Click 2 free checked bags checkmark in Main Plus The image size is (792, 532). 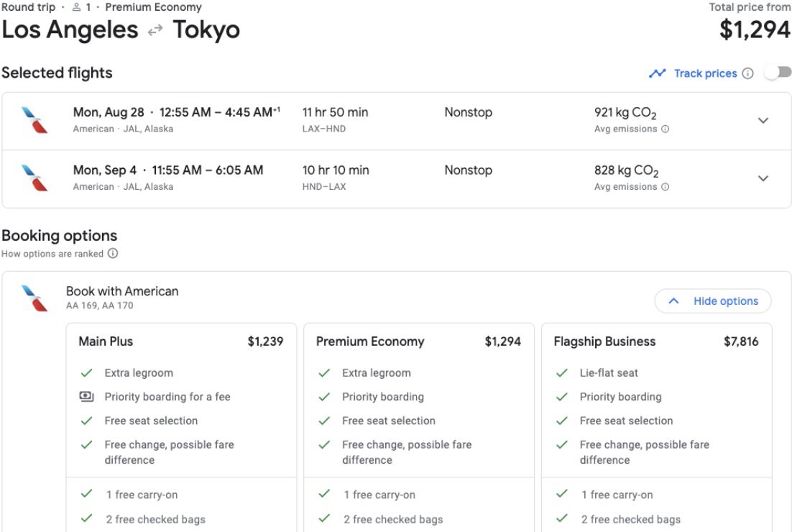click(86, 518)
